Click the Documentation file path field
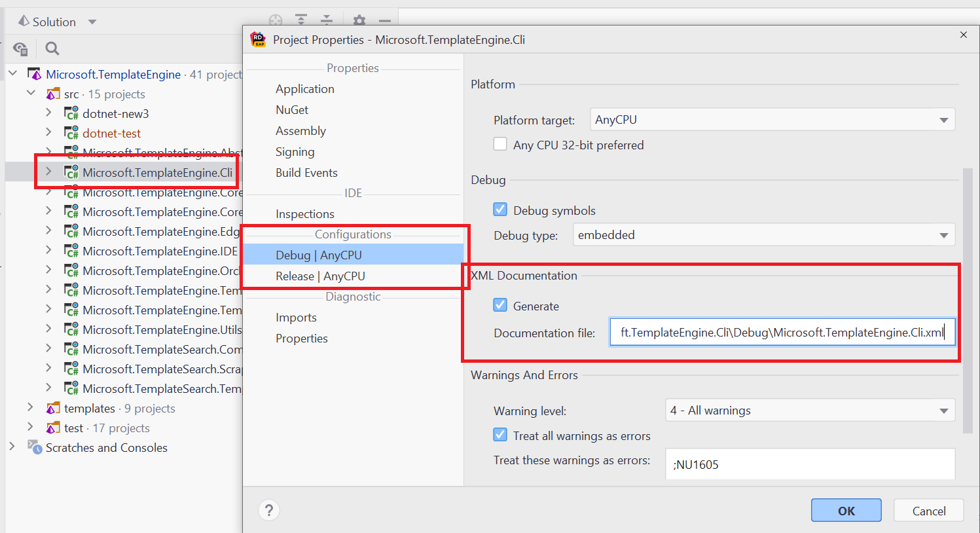Image resolution: width=980 pixels, height=533 pixels. (782, 333)
